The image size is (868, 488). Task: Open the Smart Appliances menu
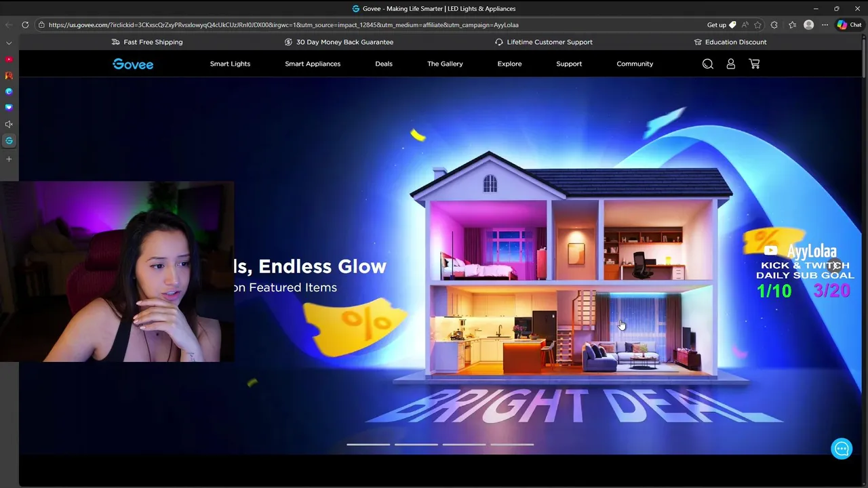click(x=313, y=64)
